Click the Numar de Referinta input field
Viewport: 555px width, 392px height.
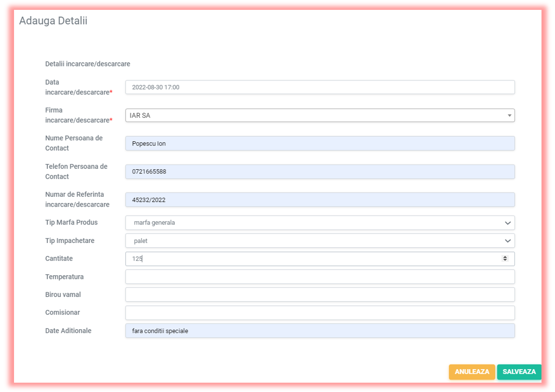[320, 200]
